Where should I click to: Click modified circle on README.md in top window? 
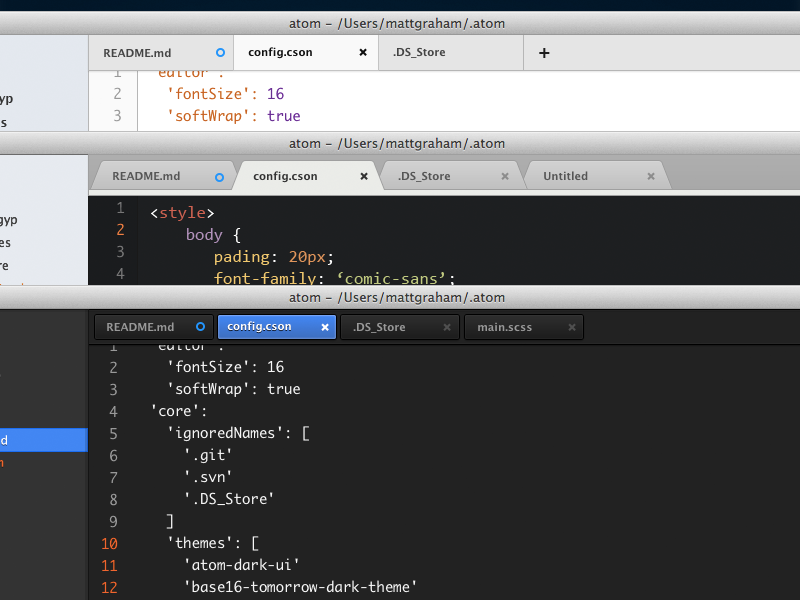[220, 53]
